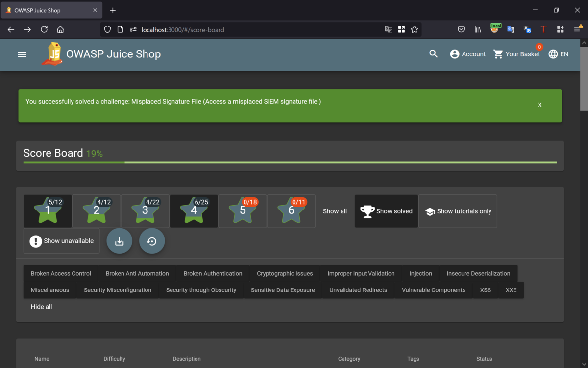Select the Unvalidated Redirects category
This screenshot has width=588, height=368.
click(x=358, y=290)
